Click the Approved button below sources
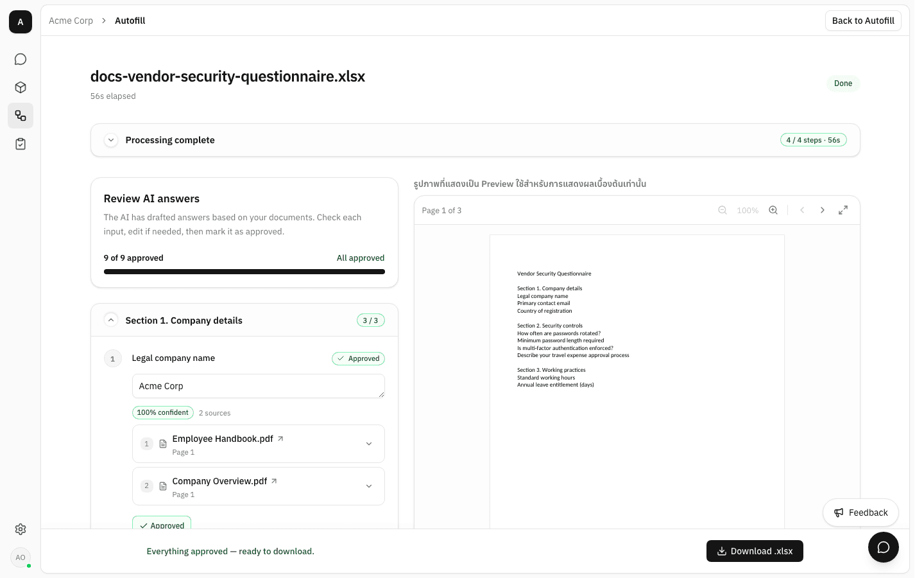This screenshot has width=924, height=578. pos(162,523)
